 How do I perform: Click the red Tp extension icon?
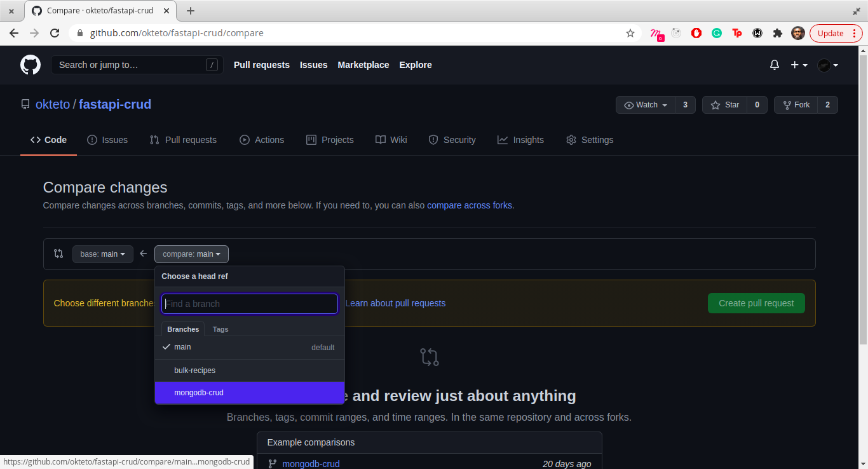click(737, 33)
